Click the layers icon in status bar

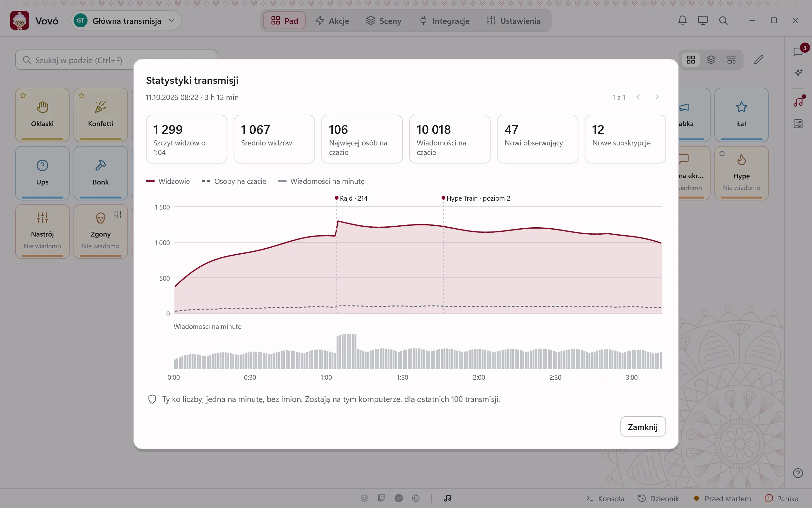pyautogui.click(x=364, y=498)
